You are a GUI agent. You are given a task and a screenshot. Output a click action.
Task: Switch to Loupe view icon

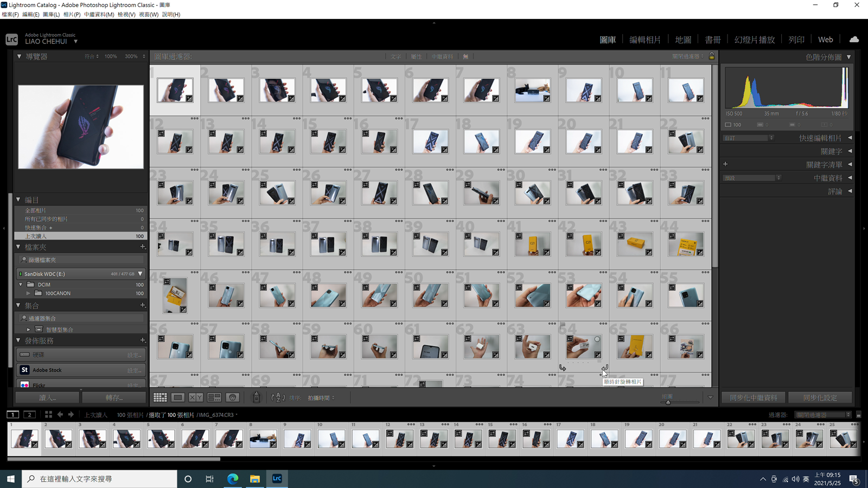[178, 397]
